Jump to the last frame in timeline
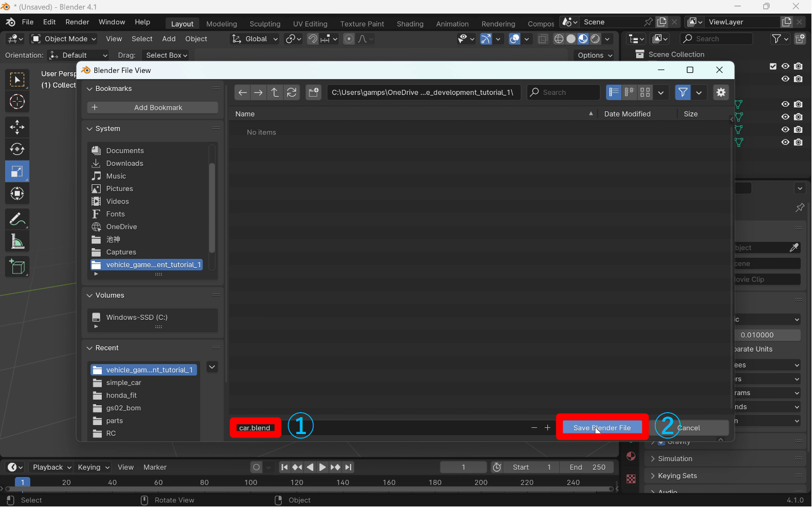Screen dimensions: 812x507 pos(348,467)
